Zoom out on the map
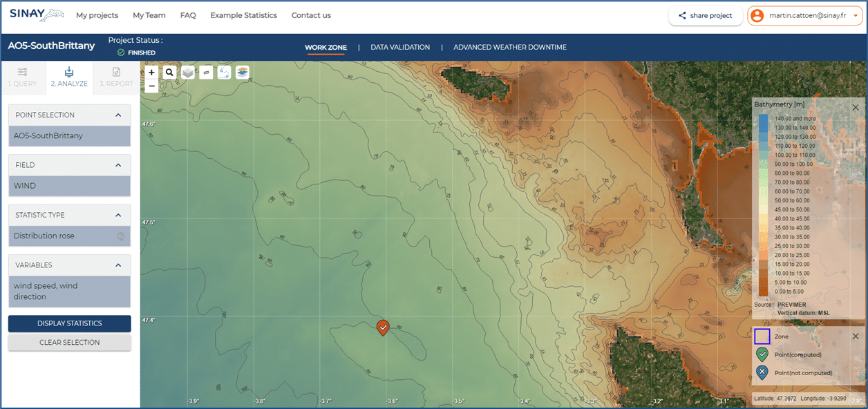This screenshot has width=868, height=409. tap(151, 86)
